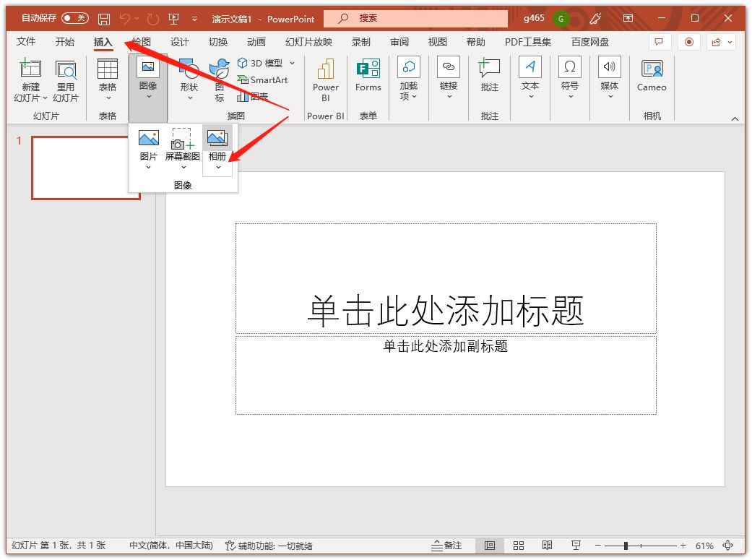Open the 图片 picture dropdown

tap(148, 167)
